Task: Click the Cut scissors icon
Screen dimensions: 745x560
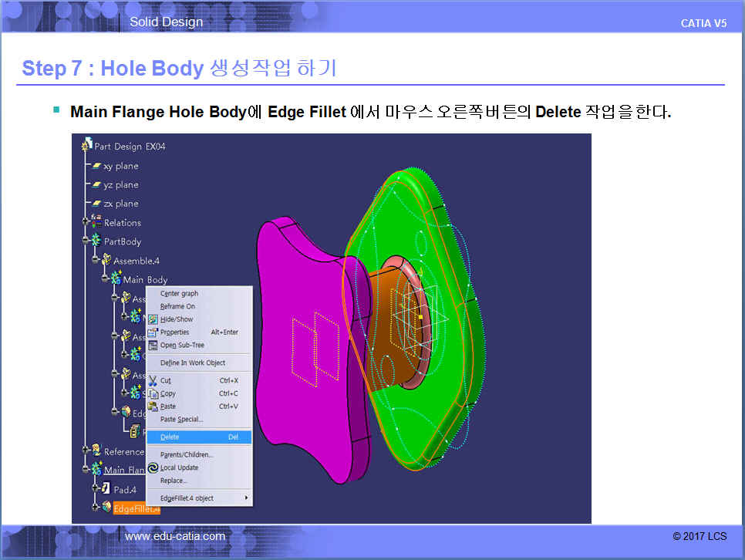Action: 153,380
